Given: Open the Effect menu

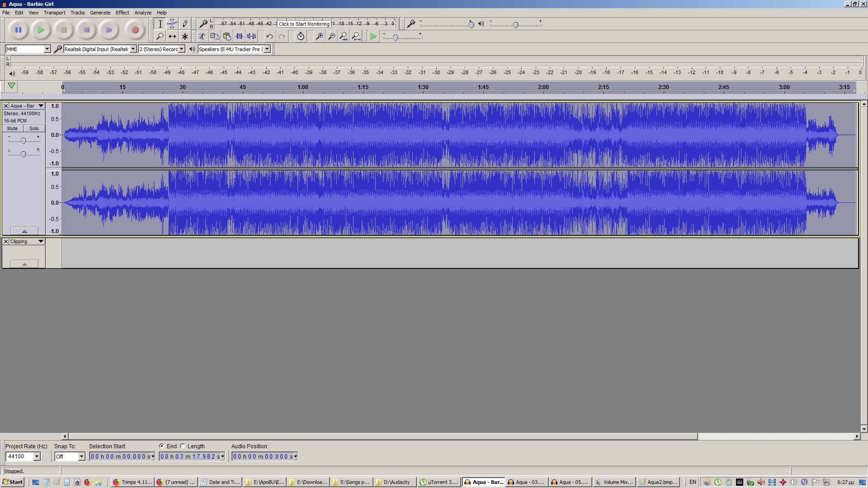Looking at the screenshot, I should [x=122, y=13].
